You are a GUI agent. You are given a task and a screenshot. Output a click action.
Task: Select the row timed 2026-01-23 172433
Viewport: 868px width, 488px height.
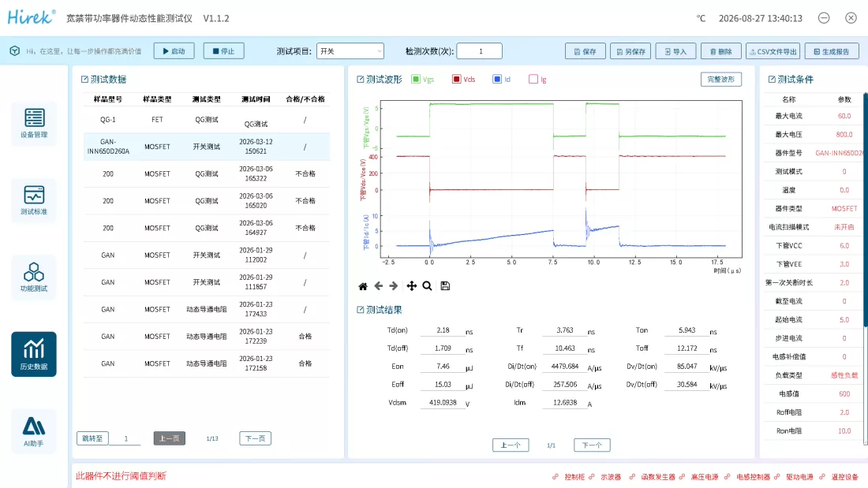coord(207,309)
